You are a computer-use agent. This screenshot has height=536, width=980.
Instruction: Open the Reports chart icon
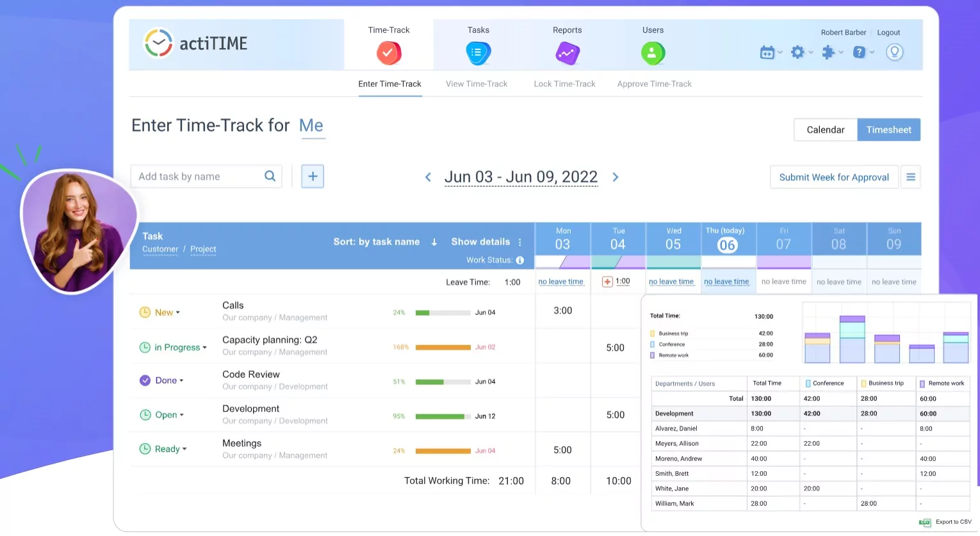(568, 53)
